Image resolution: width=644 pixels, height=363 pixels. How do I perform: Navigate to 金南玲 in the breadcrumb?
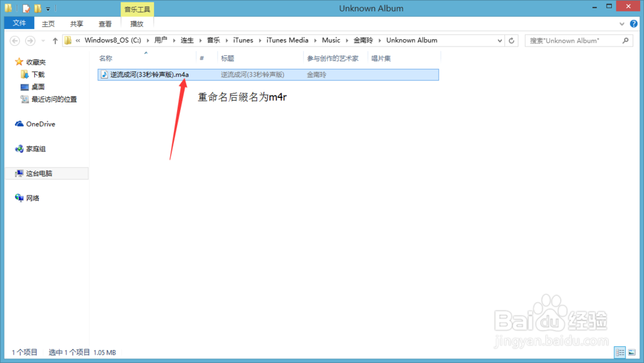pos(363,40)
